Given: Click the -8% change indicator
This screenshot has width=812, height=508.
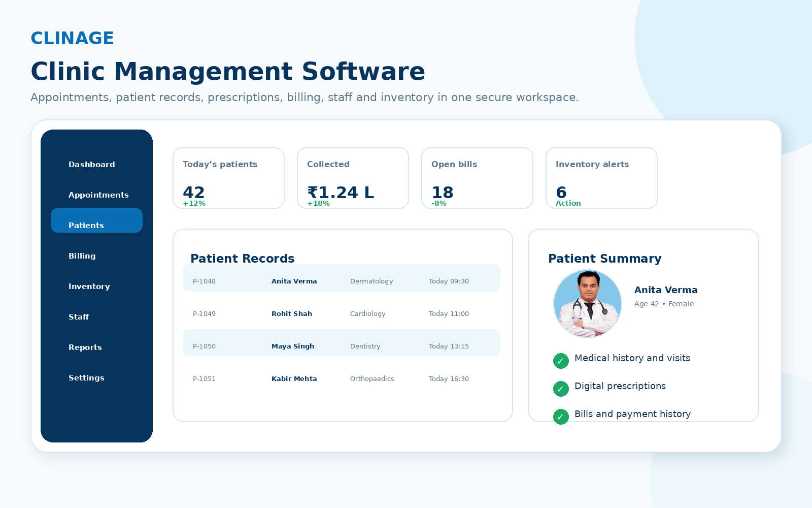Looking at the screenshot, I should click(x=439, y=203).
